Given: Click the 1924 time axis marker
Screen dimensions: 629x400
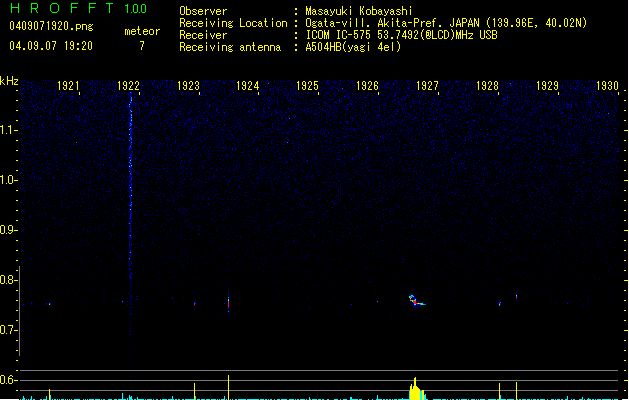Looking at the screenshot, I should [x=248, y=85].
